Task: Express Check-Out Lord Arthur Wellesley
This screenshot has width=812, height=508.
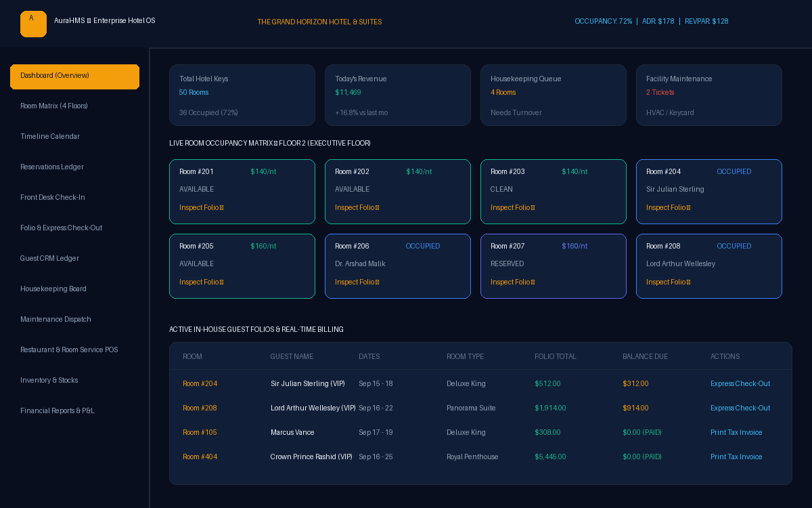Action: pyautogui.click(x=740, y=408)
